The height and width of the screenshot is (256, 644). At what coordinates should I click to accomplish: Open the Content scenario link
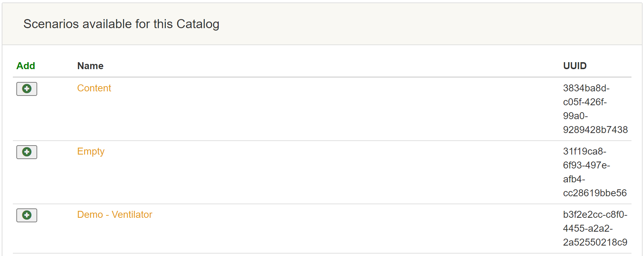pyautogui.click(x=94, y=88)
